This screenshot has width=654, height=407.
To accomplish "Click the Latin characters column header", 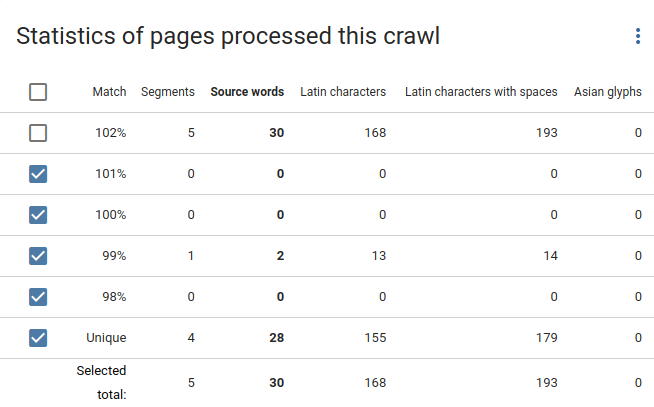I will coord(343,92).
